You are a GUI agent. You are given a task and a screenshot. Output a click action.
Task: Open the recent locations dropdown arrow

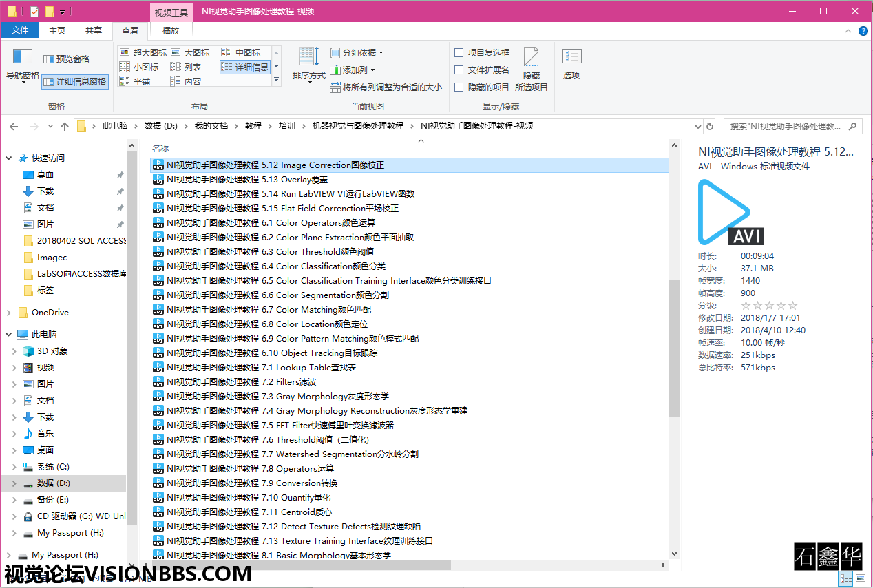[x=49, y=127]
